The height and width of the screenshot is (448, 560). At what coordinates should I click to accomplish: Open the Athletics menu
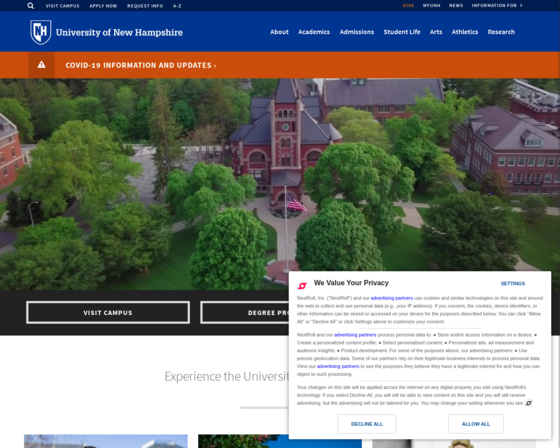pos(465,32)
